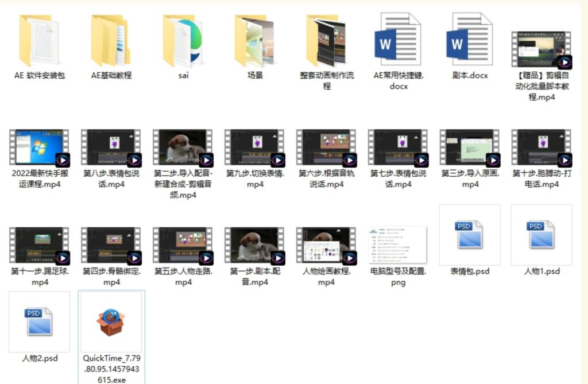Select the 【赠品】剪辑自动化批量脚本教程.mp4 video
588x384 pixels.
tap(541, 50)
